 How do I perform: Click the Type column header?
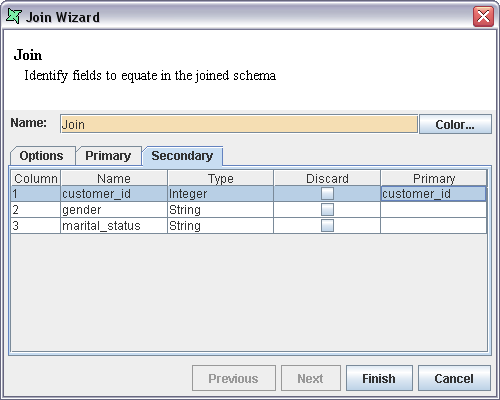[220, 178]
